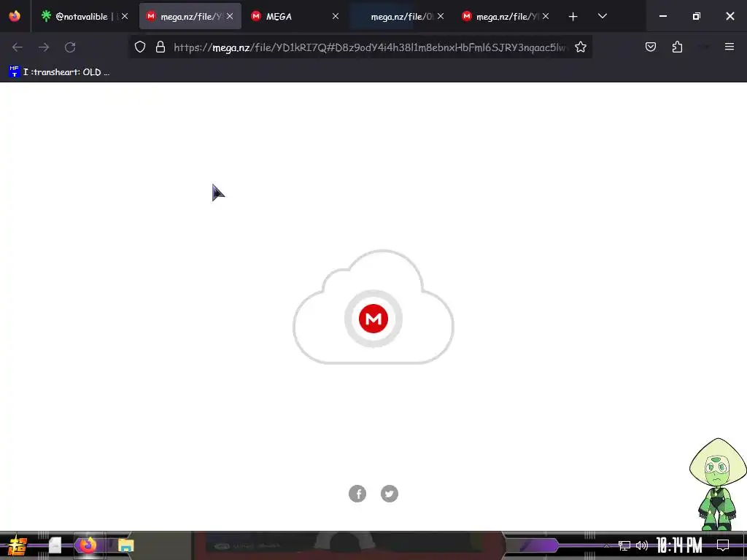The image size is (747, 560).
Task: Close the mega.nz/file/0 tab
Action: tap(441, 16)
